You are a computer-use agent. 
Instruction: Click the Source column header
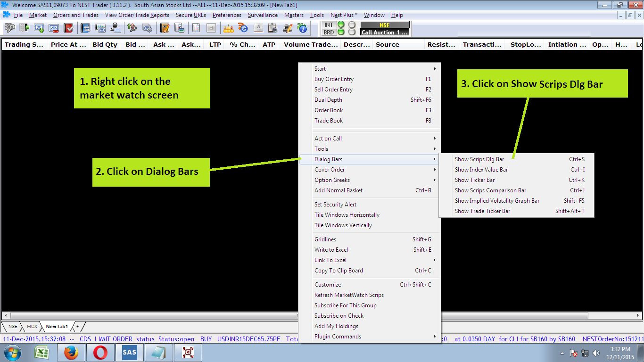(398, 45)
